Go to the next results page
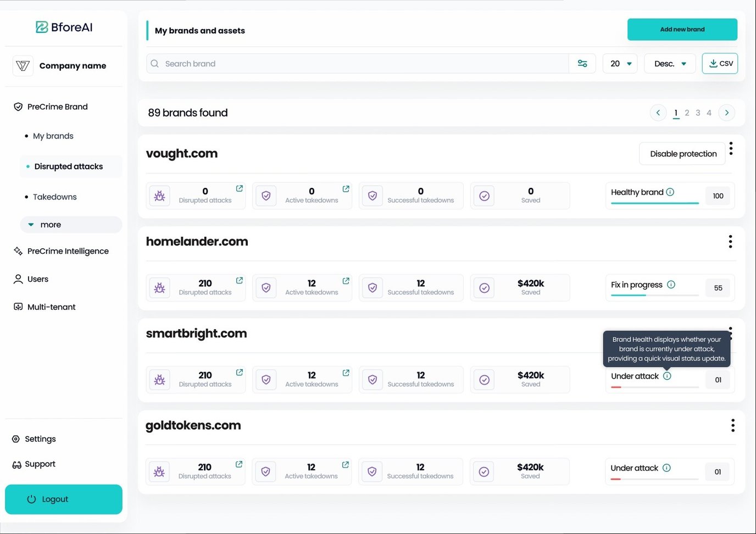 point(727,113)
